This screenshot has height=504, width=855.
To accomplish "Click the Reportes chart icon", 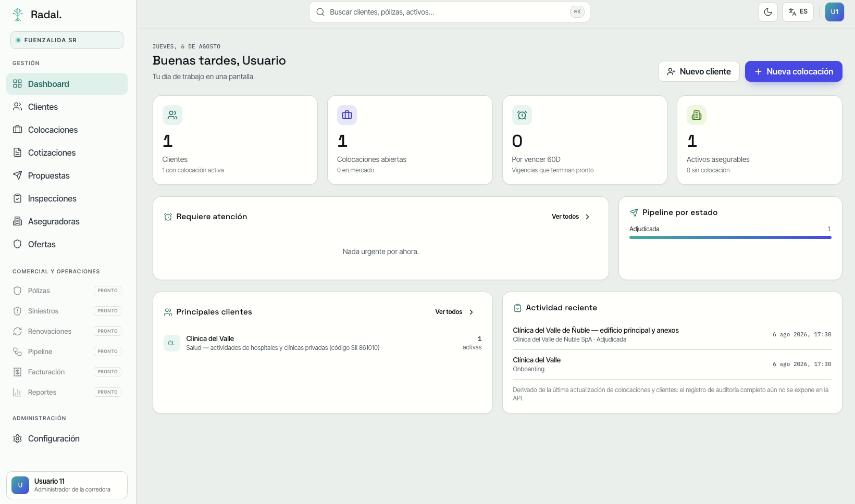I will click(18, 392).
